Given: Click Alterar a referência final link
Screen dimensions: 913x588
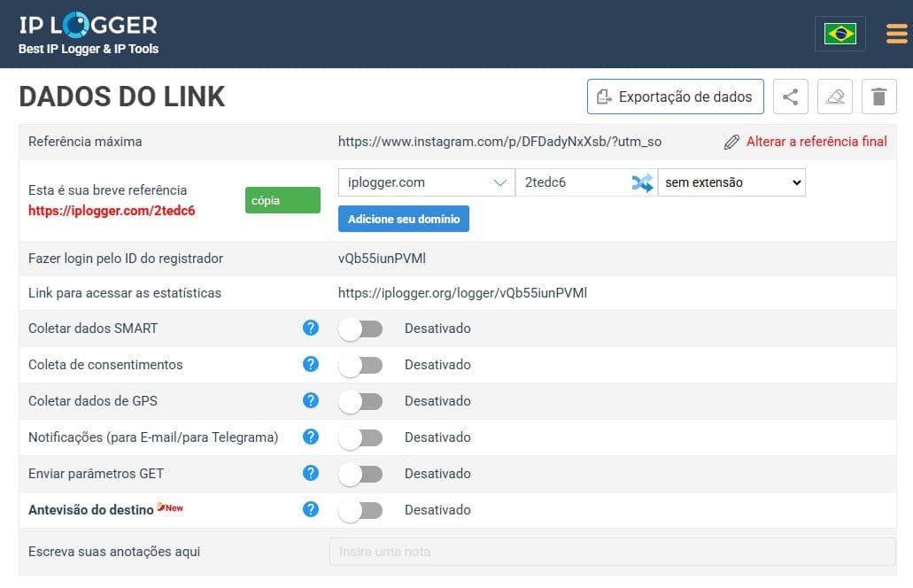Looking at the screenshot, I should 816,142.
